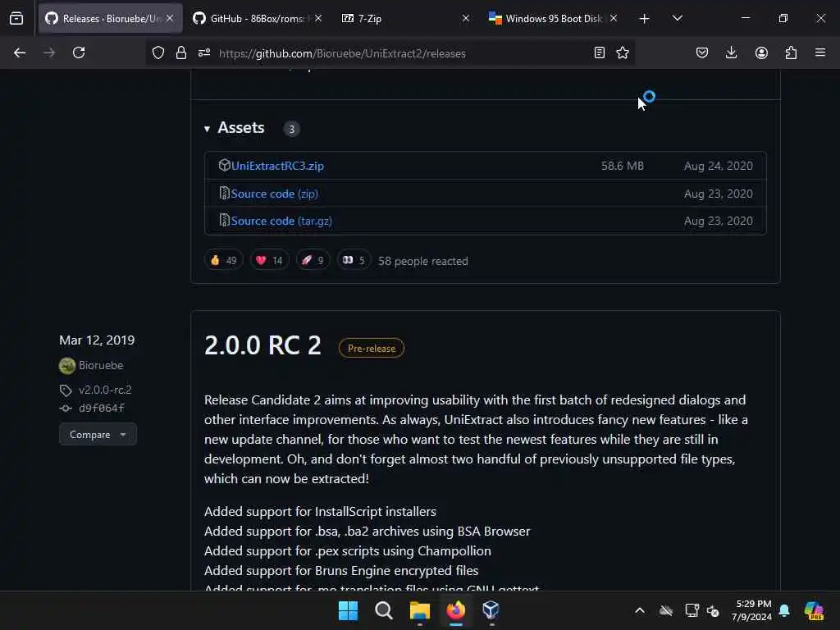
Task: Click the Bioruebe avatar image
Action: [x=67, y=366]
